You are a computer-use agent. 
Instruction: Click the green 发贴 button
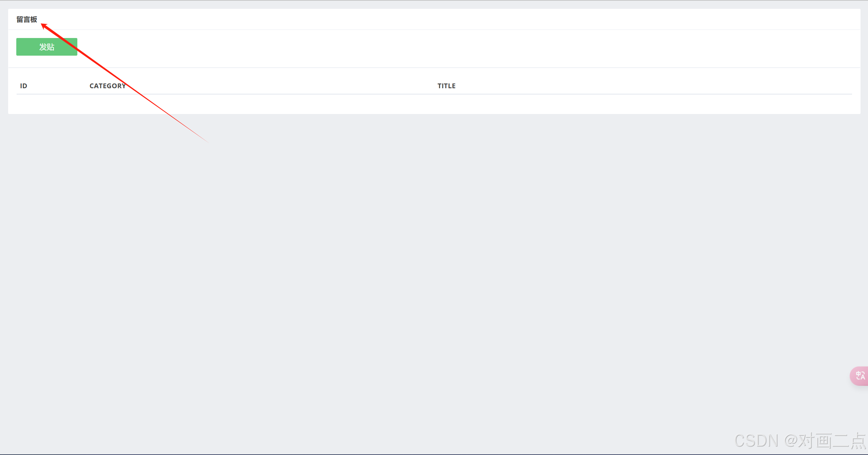click(47, 47)
